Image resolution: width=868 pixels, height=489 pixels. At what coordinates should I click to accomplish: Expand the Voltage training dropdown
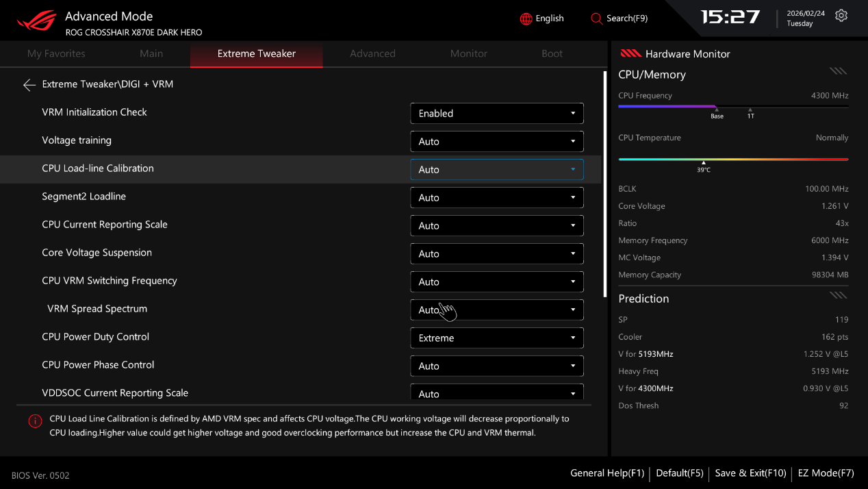click(x=496, y=142)
